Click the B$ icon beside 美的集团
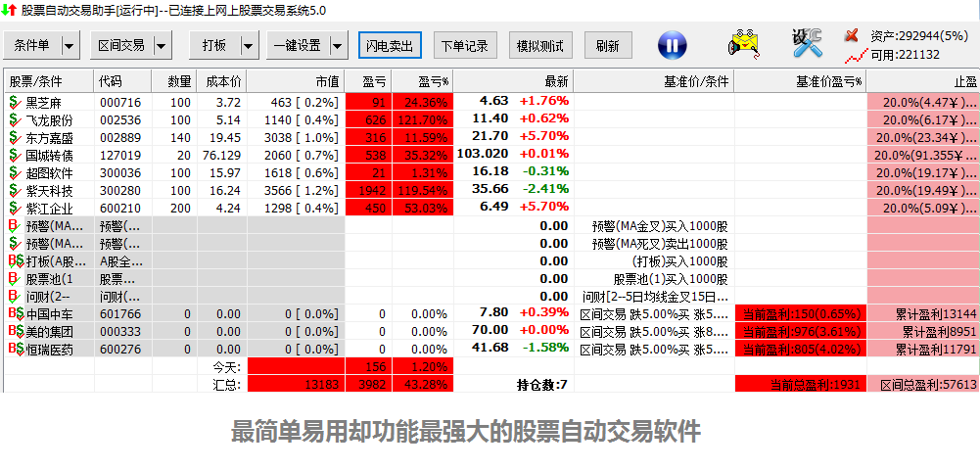The width and height of the screenshot is (980, 470). coord(17,331)
